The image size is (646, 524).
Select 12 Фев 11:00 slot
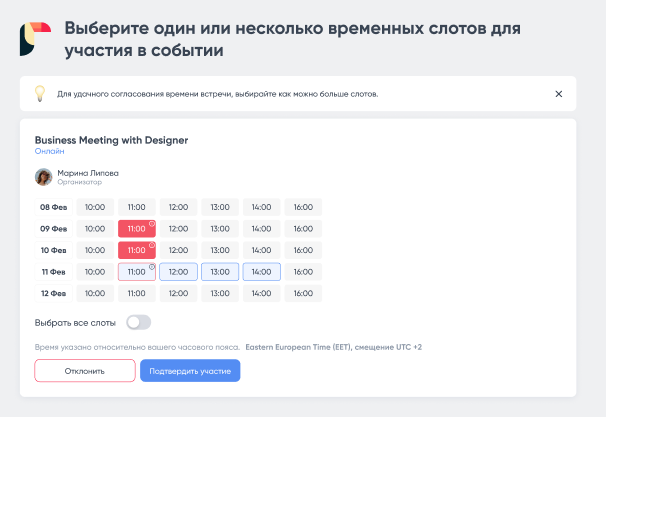tap(137, 293)
